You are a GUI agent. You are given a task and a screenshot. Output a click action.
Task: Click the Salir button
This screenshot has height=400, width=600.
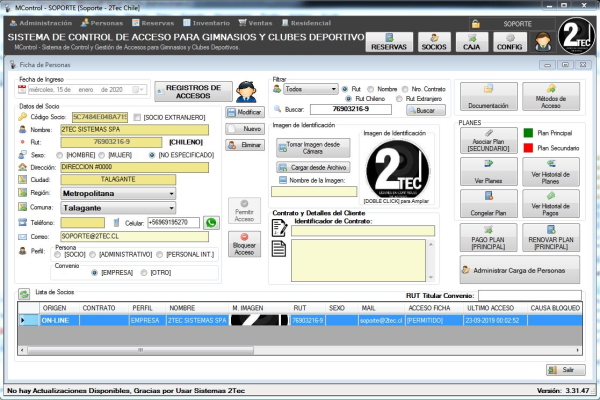point(566,370)
